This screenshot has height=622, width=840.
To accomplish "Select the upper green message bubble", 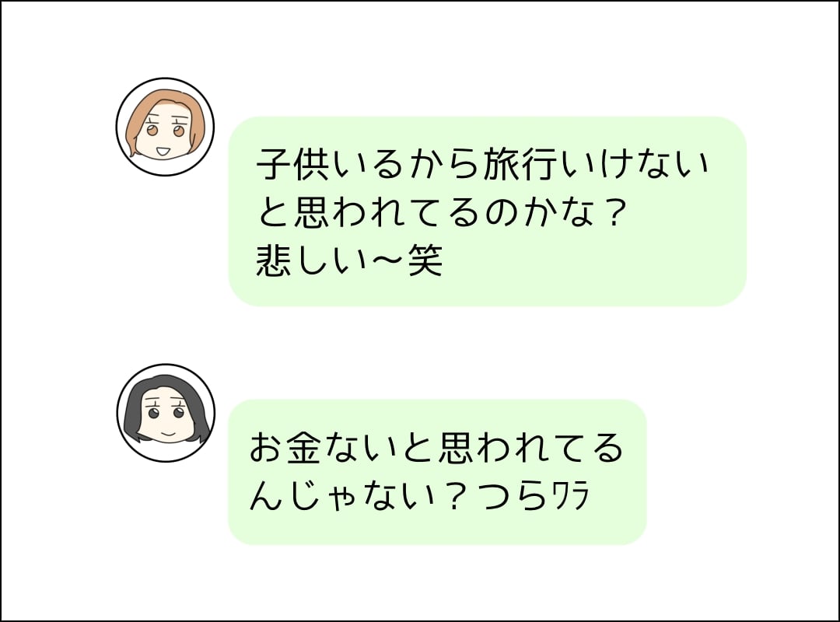I will [x=488, y=211].
